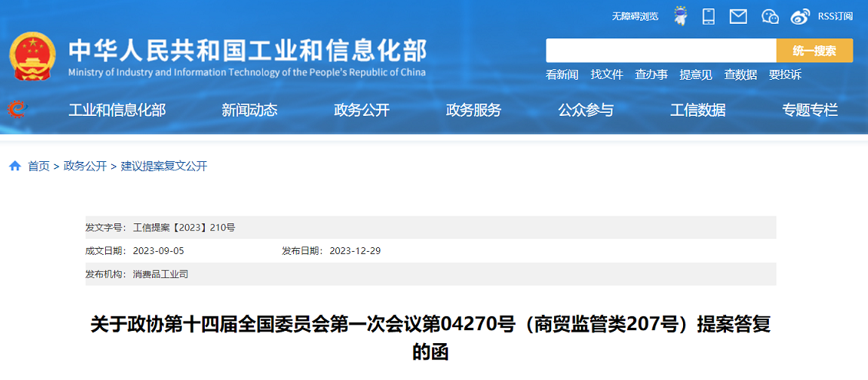Open the Weibo icon
Image resolution: width=868 pixels, height=380 pixels.
[x=800, y=16]
